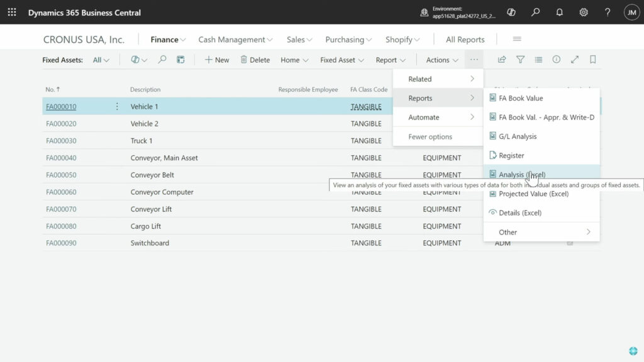The width and height of the screenshot is (644, 362).
Task: Run FA Book Val. - Appr. & Write-D report
Action: click(x=541, y=118)
